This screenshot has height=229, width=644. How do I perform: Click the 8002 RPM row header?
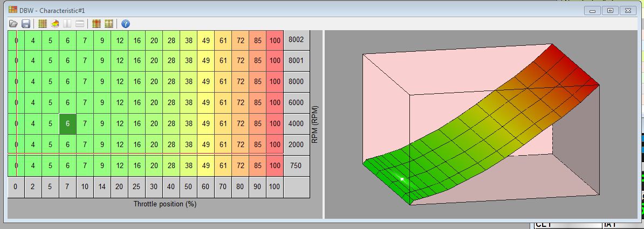pyautogui.click(x=296, y=40)
